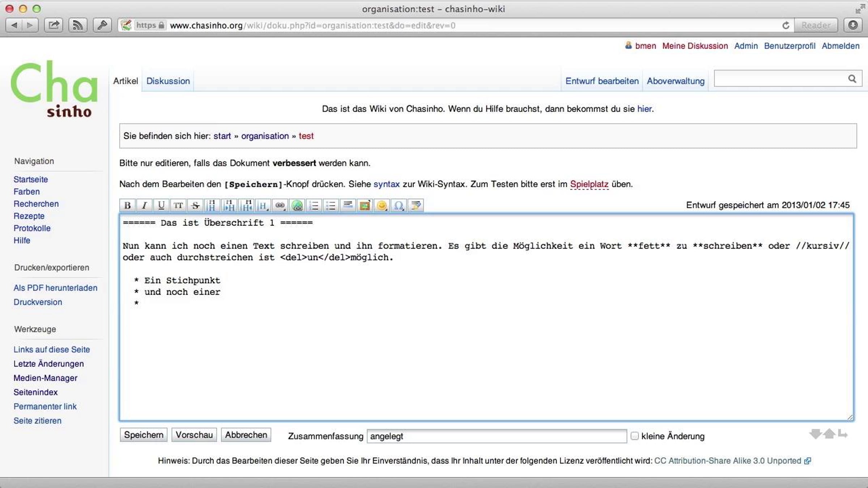Toggle bold formatting in editor toolbar

[127, 206]
